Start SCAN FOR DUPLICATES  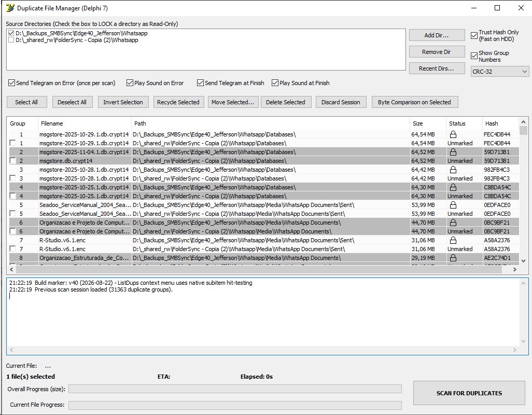(469, 393)
